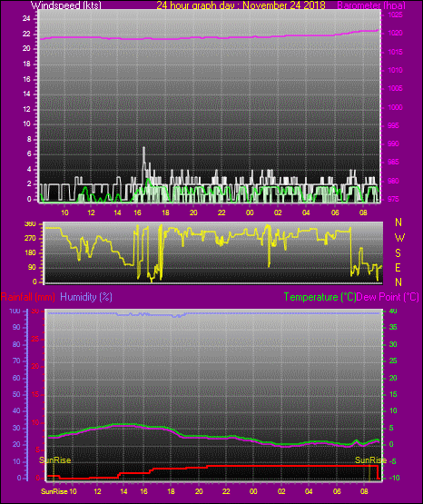Select the 24 hour graph day title
Image resolution: width=423 pixels, height=504 pixels.
[x=241, y=5]
